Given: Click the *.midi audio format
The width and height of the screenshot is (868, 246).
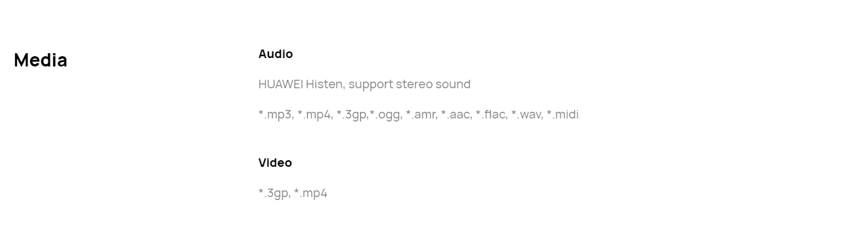Looking at the screenshot, I should [563, 114].
